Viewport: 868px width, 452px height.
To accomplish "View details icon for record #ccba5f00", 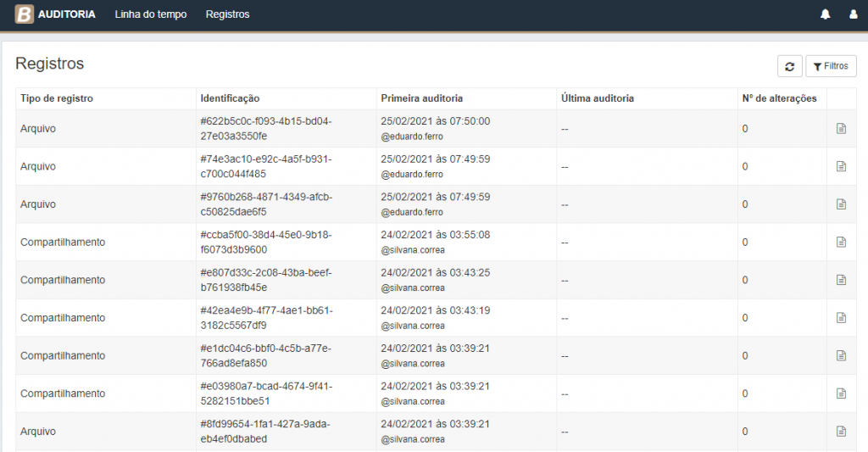I will [841, 243].
